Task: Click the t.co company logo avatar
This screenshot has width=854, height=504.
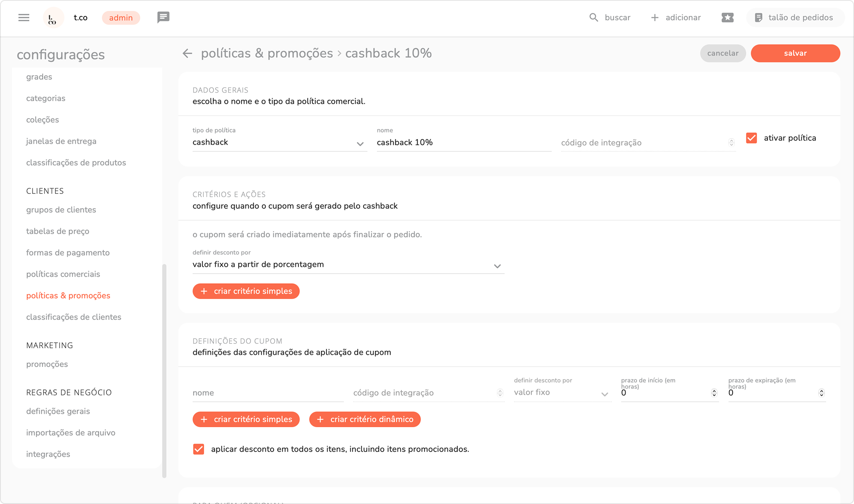Action: [x=53, y=18]
